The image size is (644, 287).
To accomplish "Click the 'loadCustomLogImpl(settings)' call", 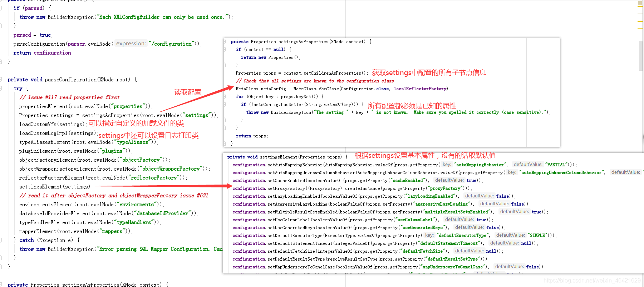I will point(58,133).
